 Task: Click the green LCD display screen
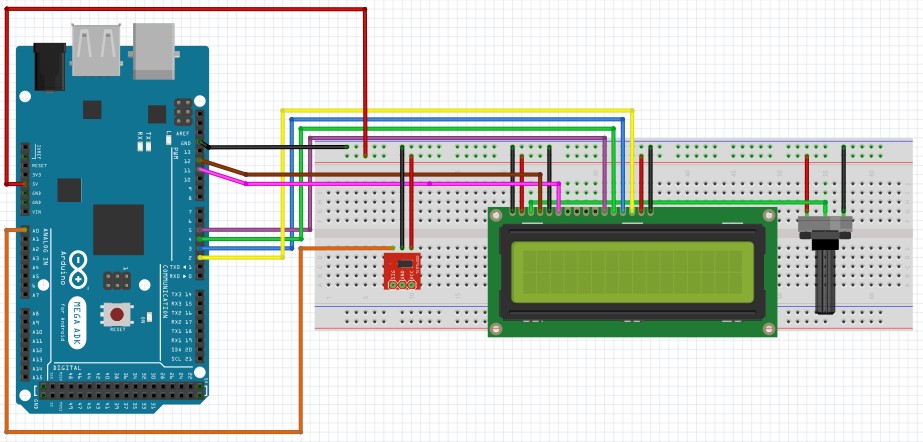coord(632,272)
